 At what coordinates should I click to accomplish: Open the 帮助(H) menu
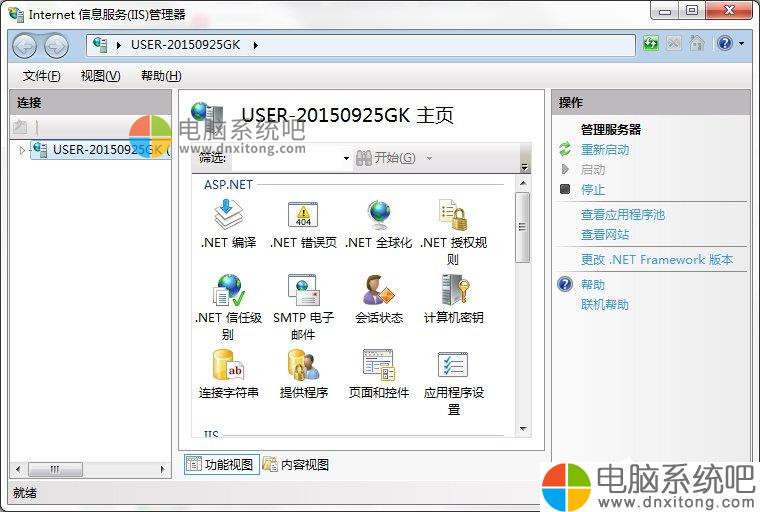point(161,76)
